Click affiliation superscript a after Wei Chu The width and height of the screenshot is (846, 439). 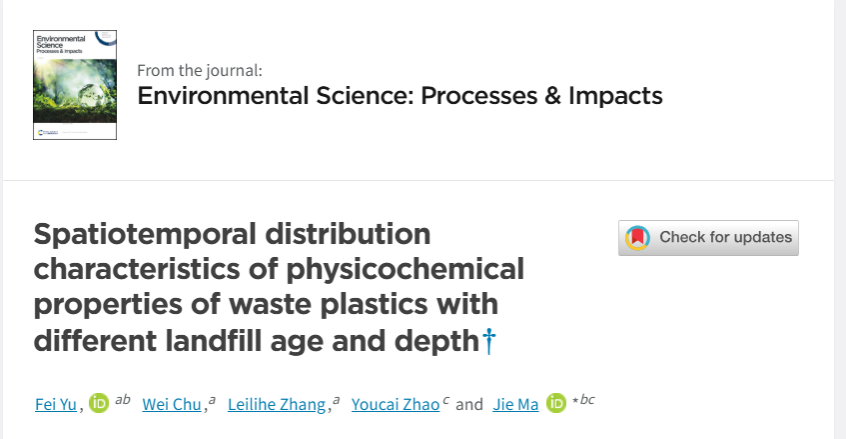[211, 400]
